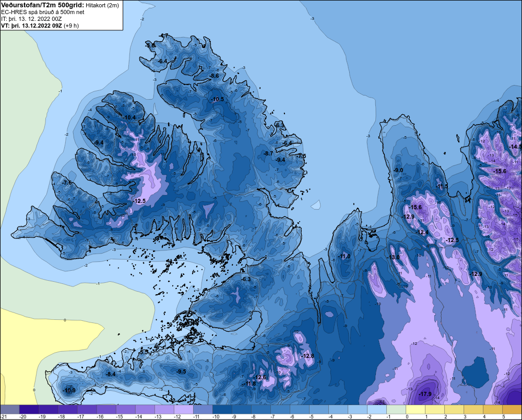
Task: Select the -9.0 temperature value
Action: coord(398,170)
